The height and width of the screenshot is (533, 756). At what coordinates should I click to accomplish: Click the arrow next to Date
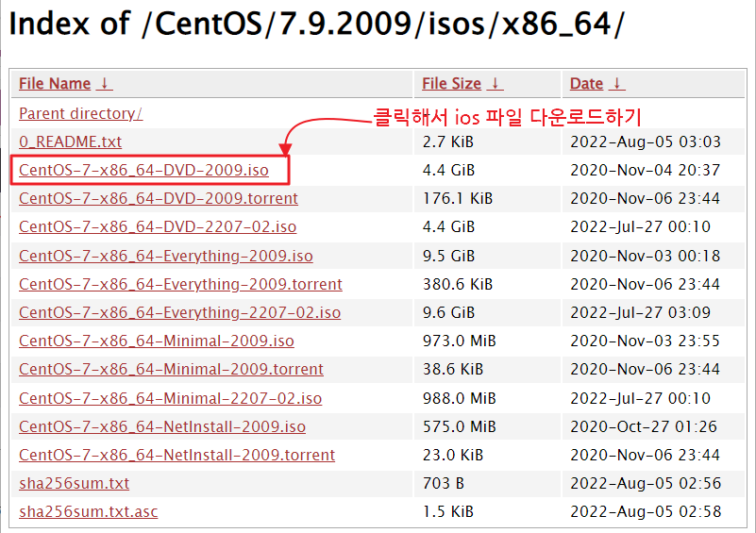616,83
